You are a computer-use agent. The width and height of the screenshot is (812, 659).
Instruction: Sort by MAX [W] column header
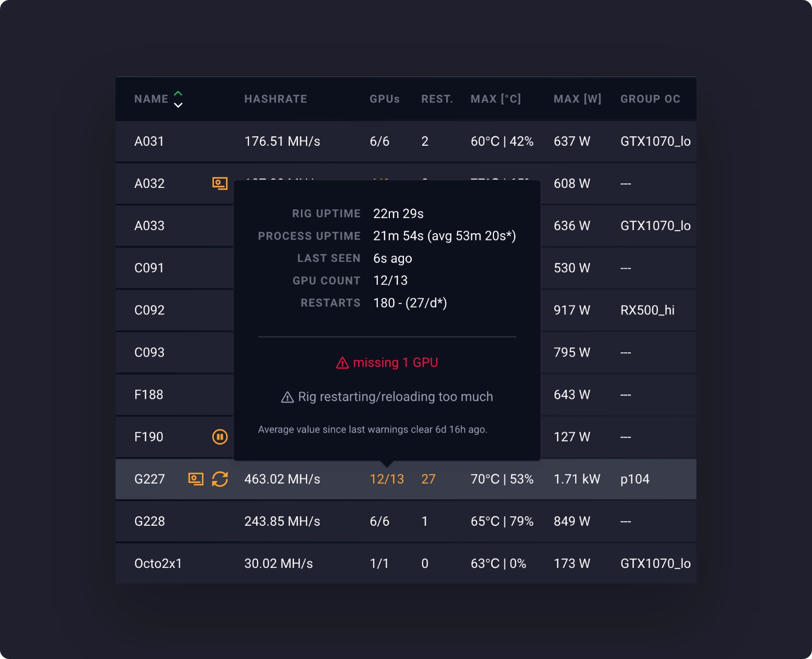(x=577, y=99)
